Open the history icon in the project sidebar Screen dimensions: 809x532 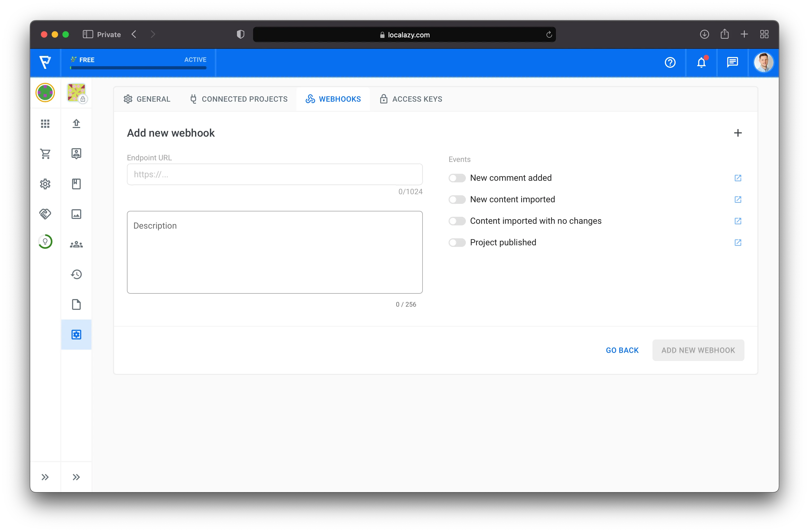(x=76, y=274)
